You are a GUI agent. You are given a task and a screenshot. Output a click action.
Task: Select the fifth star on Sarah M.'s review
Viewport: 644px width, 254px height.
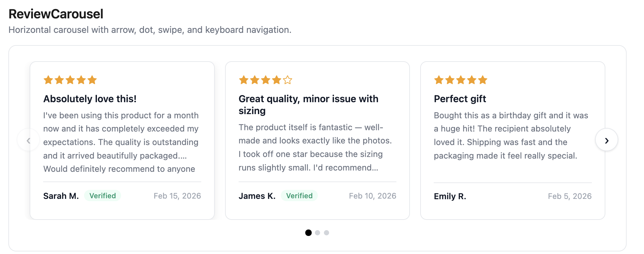92,80
